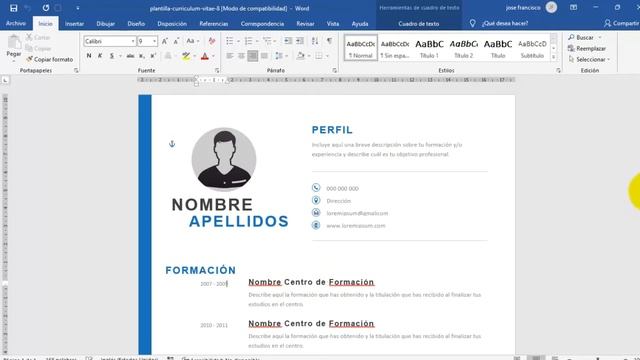
Task: Switch to the Cuadro de texto tab
Action: pos(419,24)
